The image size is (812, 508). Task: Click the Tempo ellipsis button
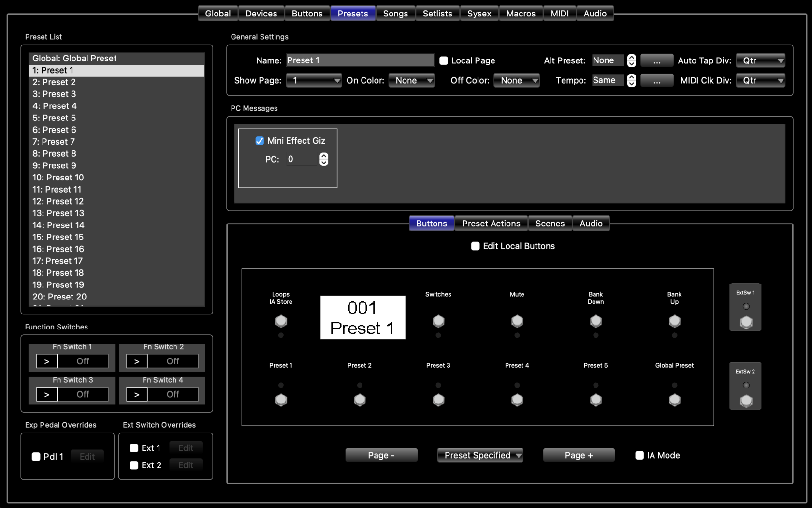[657, 80]
